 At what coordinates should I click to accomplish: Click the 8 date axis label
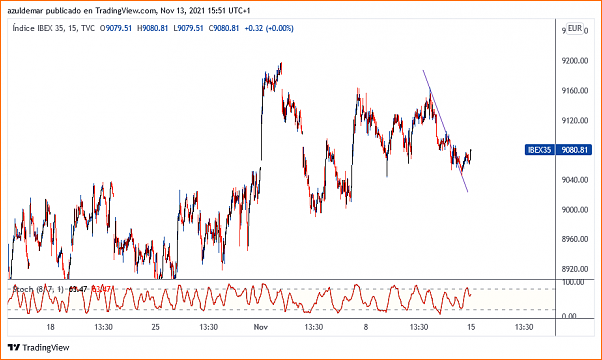pyautogui.click(x=366, y=327)
